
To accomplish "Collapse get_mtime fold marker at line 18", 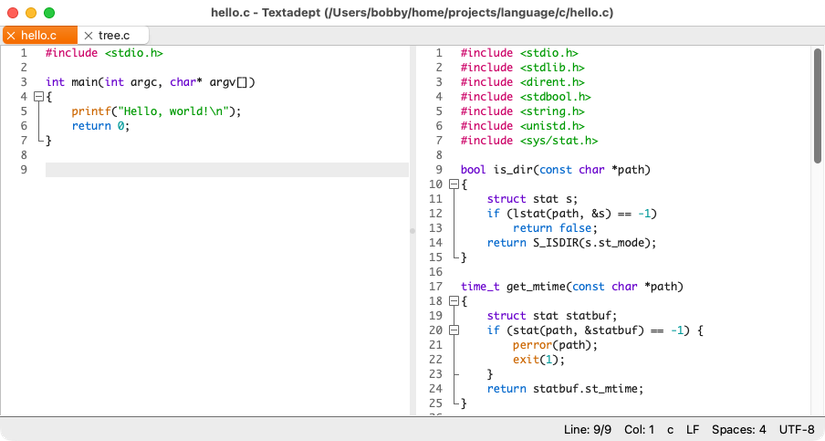I will (x=454, y=301).
